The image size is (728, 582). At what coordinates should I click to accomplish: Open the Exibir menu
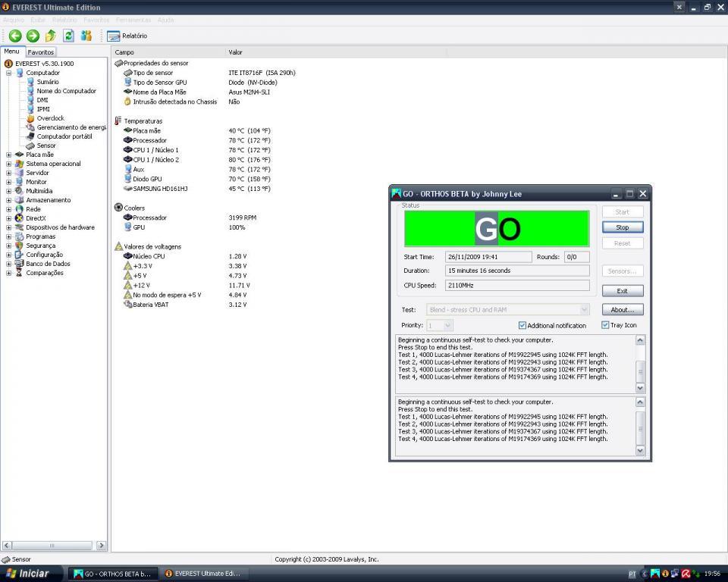coord(38,20)
